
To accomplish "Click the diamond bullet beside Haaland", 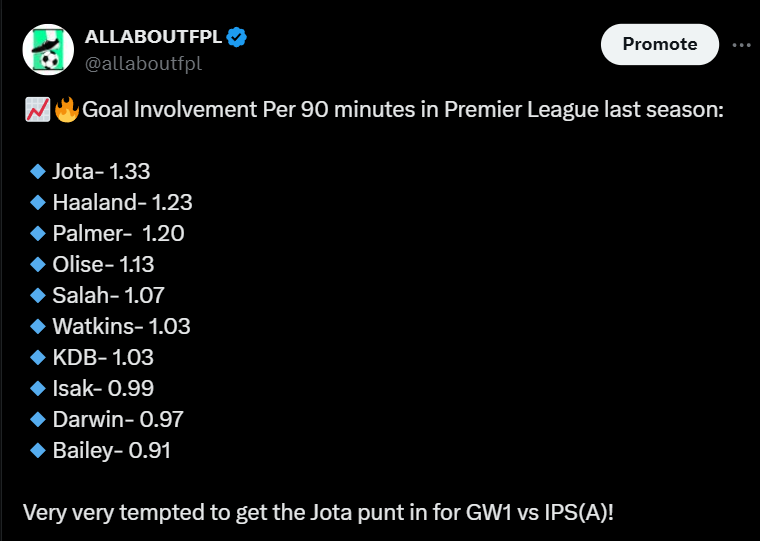I will [38, 202].
